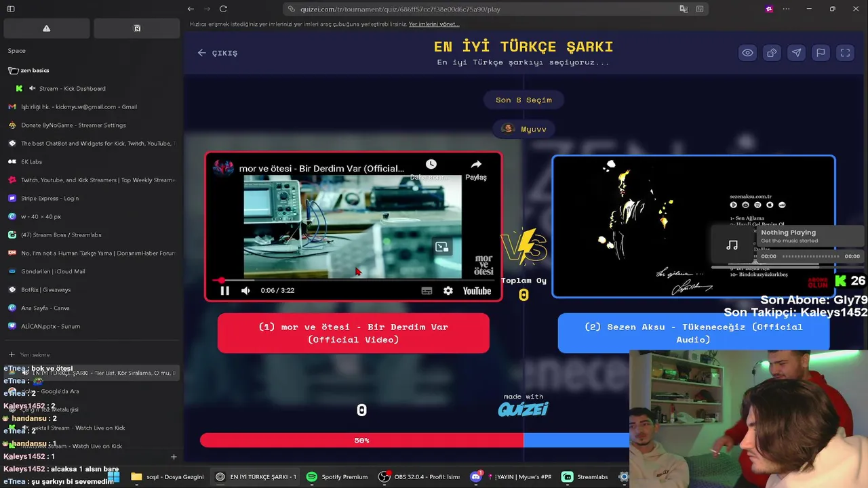
Task: Enter fullscreen with the Quizei expand icon
Action: coord(845,53)
